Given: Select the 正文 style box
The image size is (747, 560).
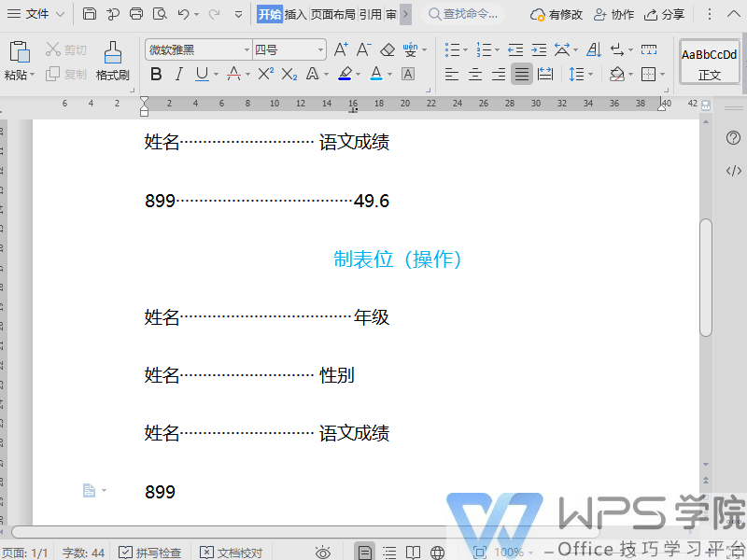Looking at the screenshot, I should (x=710, y=63).
